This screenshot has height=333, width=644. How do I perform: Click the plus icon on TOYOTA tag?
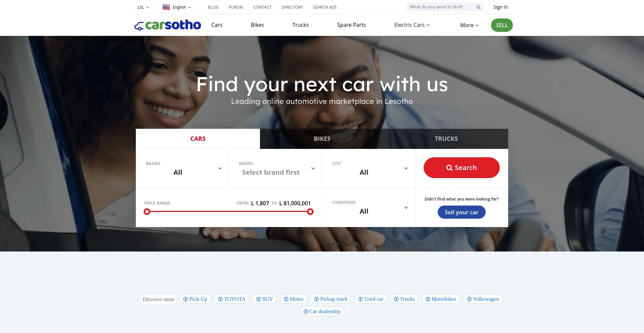tap(220, 299)
